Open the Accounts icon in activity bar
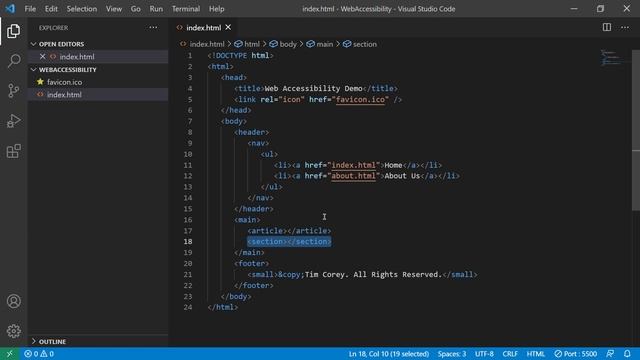640x360 pixels. coord(13,301)
